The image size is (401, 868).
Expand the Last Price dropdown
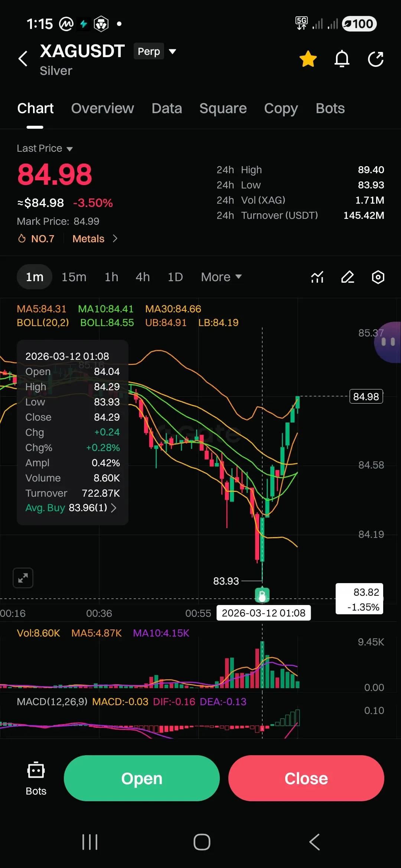[45, 148]
